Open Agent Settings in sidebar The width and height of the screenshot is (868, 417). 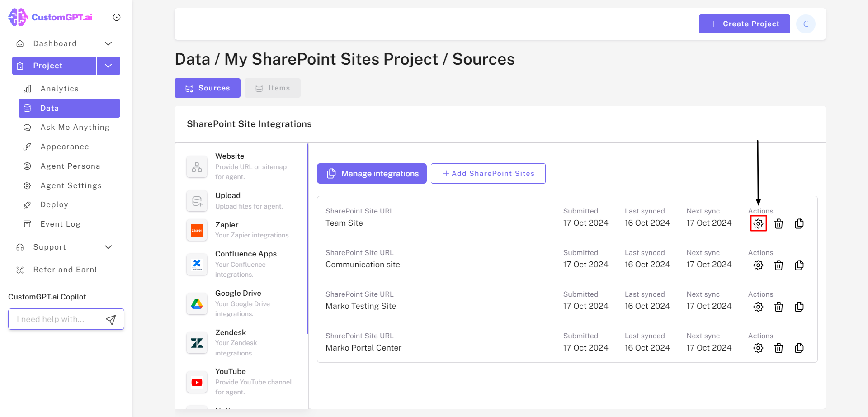click(71, 185)
